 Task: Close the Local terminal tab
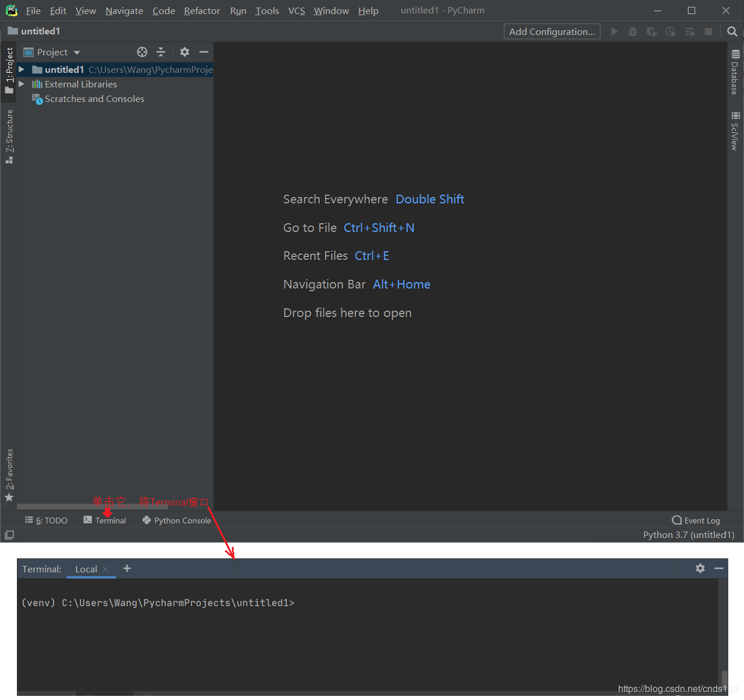click(105, 569)
